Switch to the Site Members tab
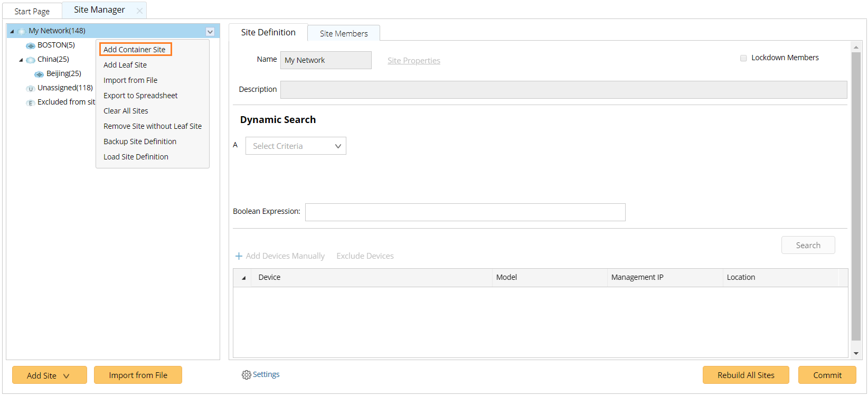Screen dimensions: 868x396 344,33
